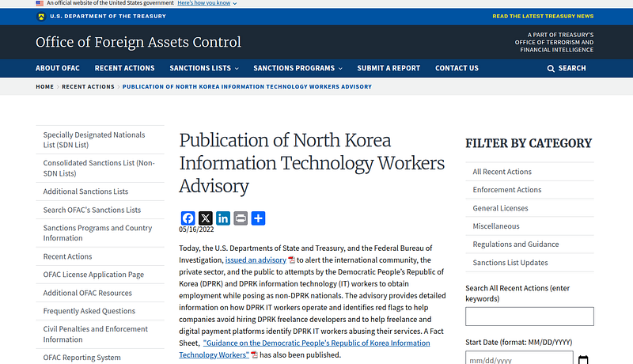Click the U.S. Department of the Treasury text link
Screen dimensions: 633x364
(x=108, y=16)
